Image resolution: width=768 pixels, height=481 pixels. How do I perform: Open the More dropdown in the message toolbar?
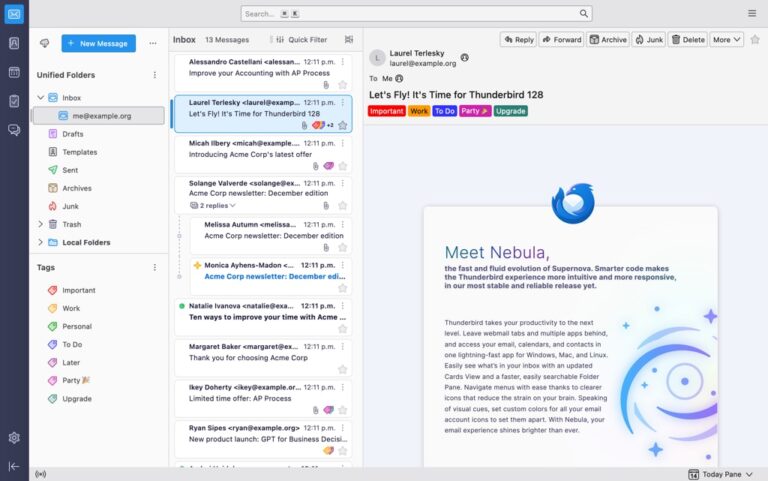click(x=726, y=40)
